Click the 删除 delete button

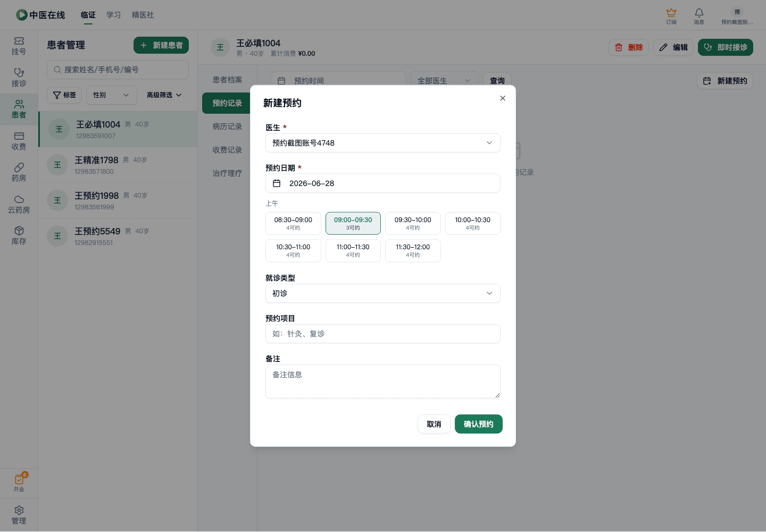pos(629,47)
